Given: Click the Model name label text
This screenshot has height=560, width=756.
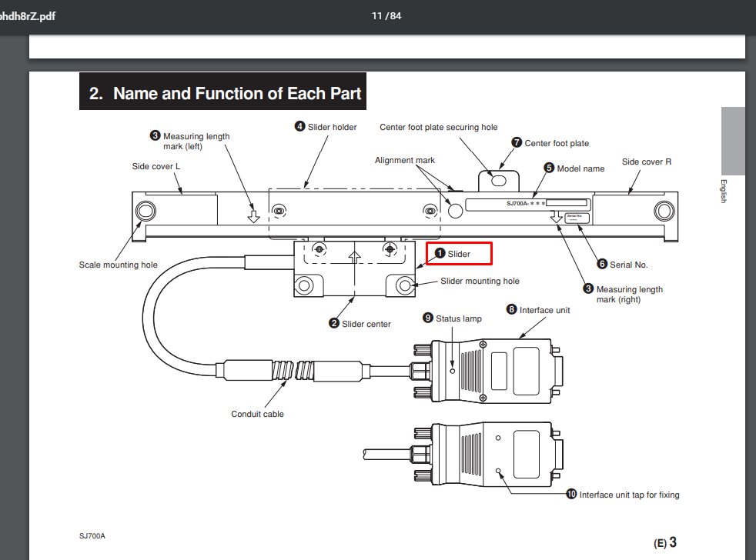Looking at the screenshot, I should 580,168.
